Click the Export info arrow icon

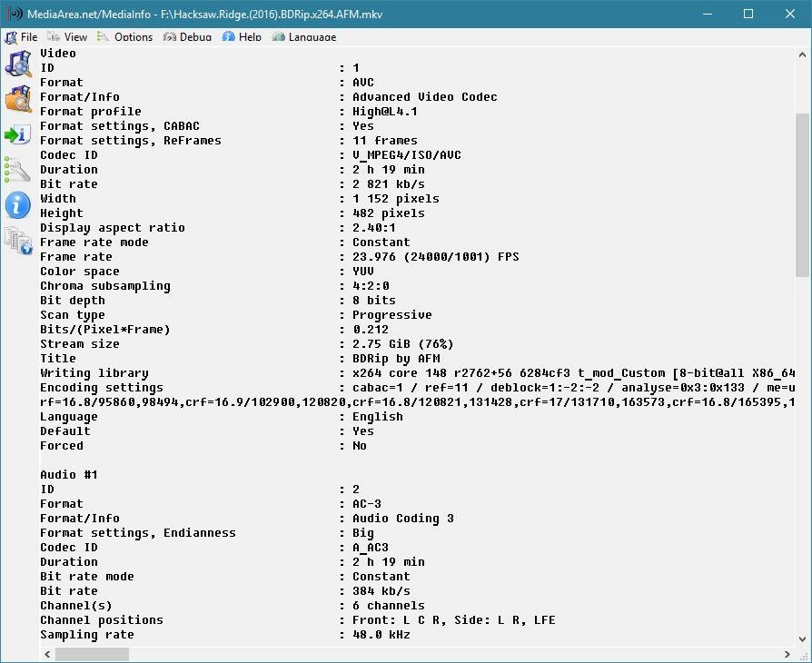[18, 134]
